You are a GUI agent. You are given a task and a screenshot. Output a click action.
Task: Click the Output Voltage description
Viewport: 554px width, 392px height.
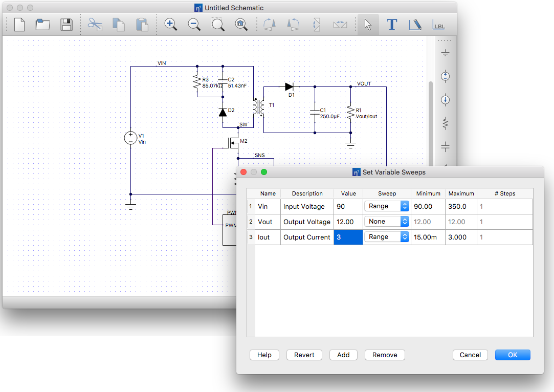pyautogui.click(x=307, y=222)
